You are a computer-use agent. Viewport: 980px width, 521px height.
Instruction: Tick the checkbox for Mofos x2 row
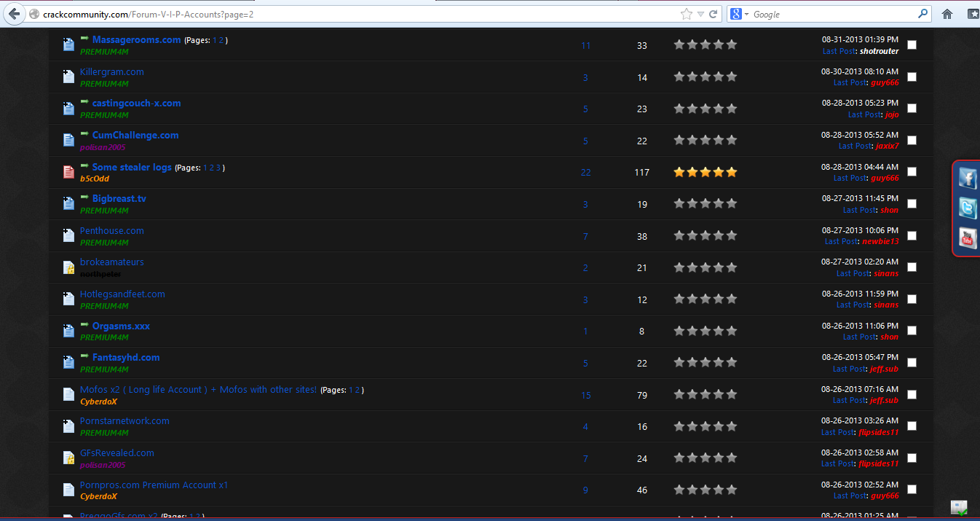pyautogui.click(x=912, y=394)
